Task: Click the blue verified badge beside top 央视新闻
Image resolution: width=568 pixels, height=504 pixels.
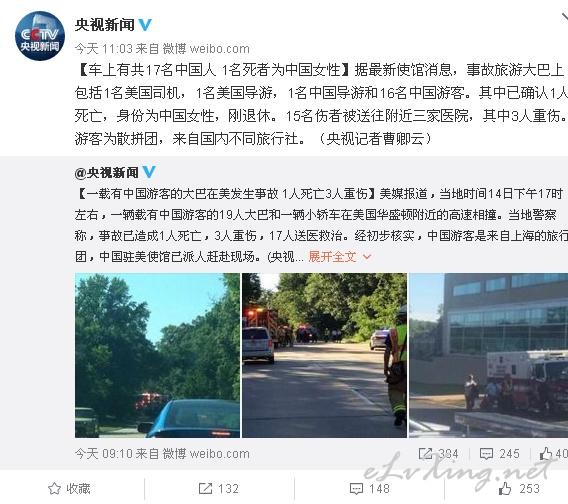Action: click(x=145, y=25)
